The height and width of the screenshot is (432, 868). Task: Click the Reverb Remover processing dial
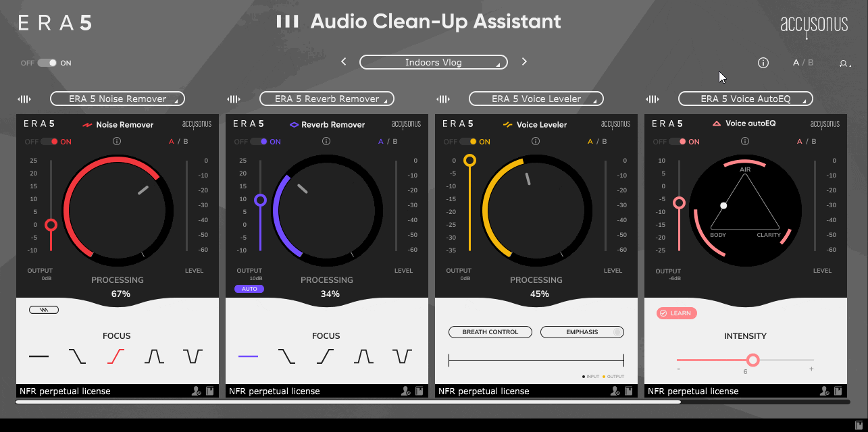point(327,209)
